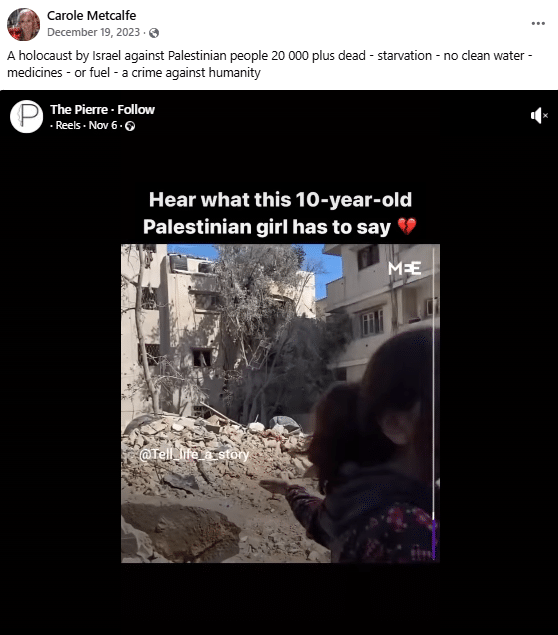558x635 pixels.
Task: Click the black area below the video
Action: [x=279, y=599]
